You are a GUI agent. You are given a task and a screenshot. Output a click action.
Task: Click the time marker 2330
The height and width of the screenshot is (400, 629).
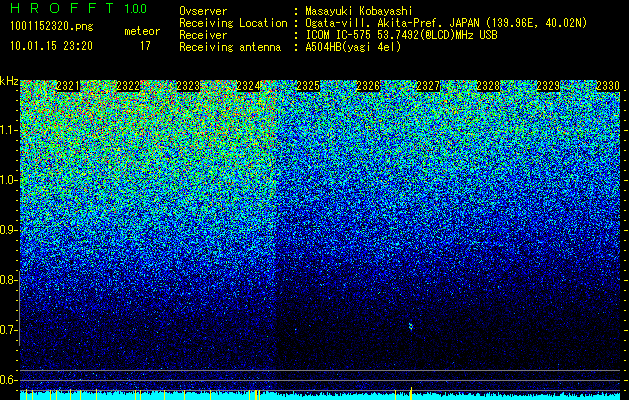[608, 86]
